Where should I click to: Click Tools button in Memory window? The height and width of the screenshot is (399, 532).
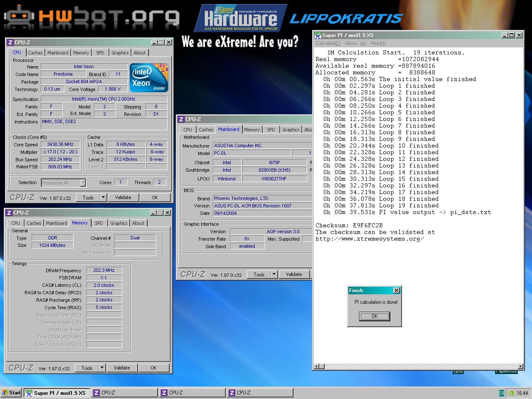click(87, 368)
